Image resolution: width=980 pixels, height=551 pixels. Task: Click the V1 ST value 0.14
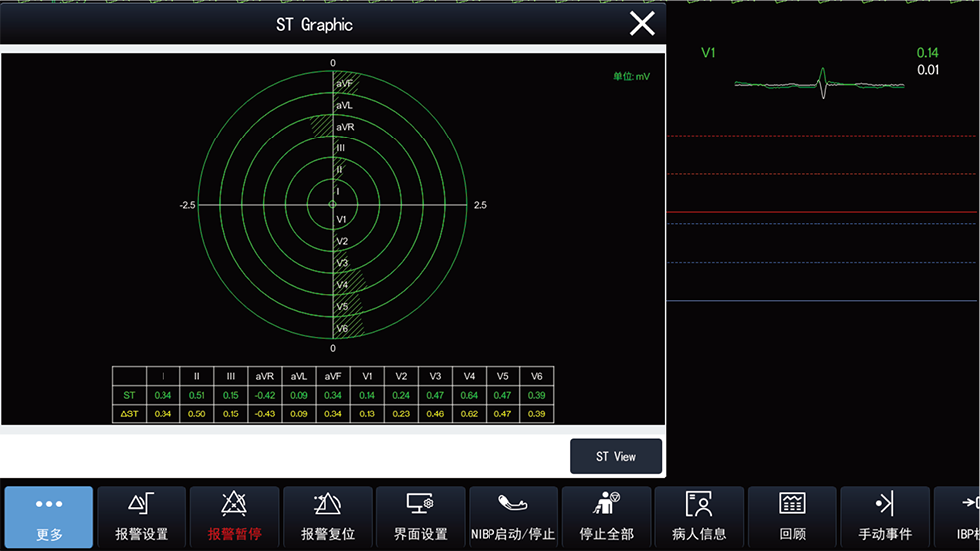(x=927, y=53)
